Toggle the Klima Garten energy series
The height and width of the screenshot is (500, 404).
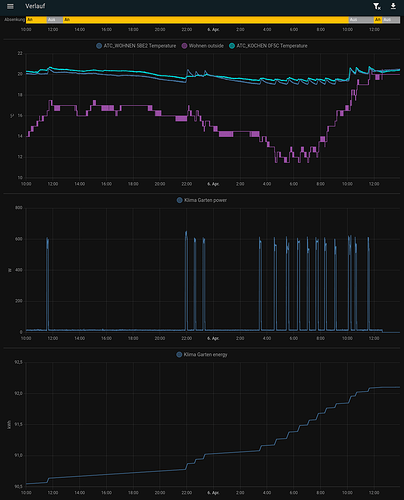coord(202,354)
